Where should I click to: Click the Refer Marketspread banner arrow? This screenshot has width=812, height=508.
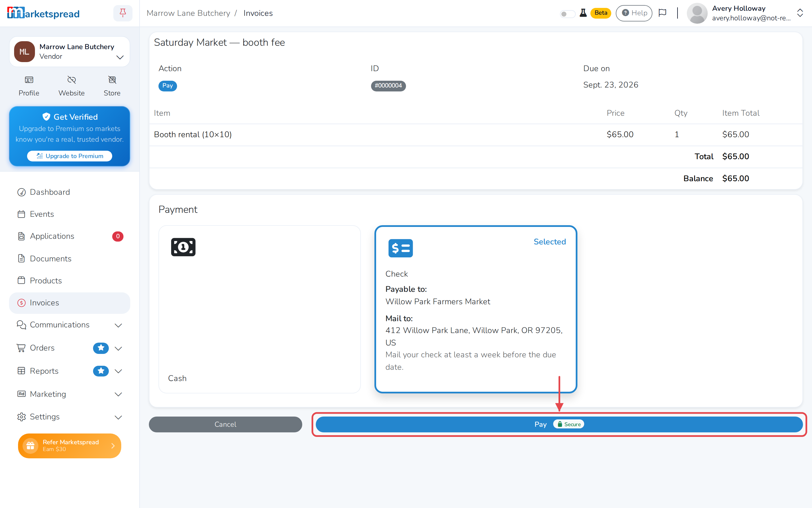click(113, 446)
